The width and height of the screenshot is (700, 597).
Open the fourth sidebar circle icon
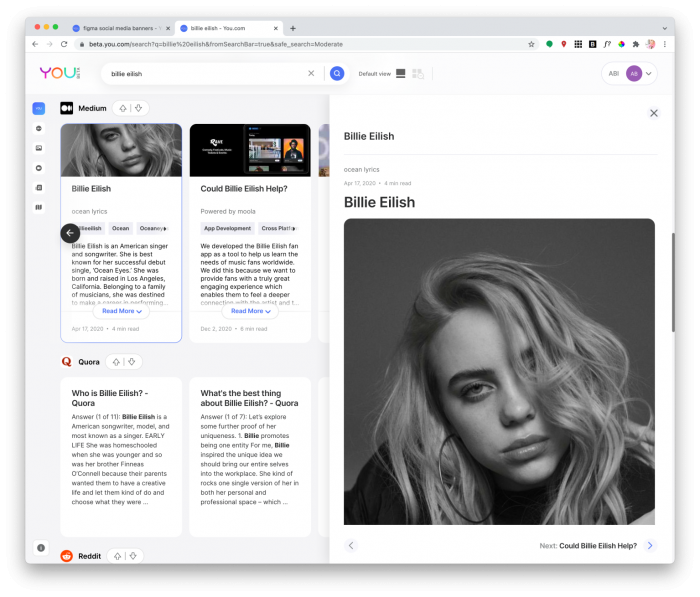point(39,168)
